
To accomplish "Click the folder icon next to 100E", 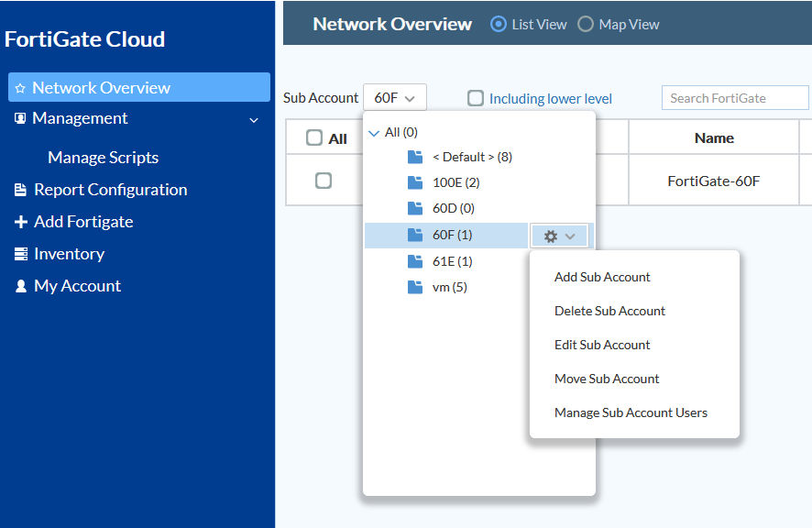I will click(415, 182).
